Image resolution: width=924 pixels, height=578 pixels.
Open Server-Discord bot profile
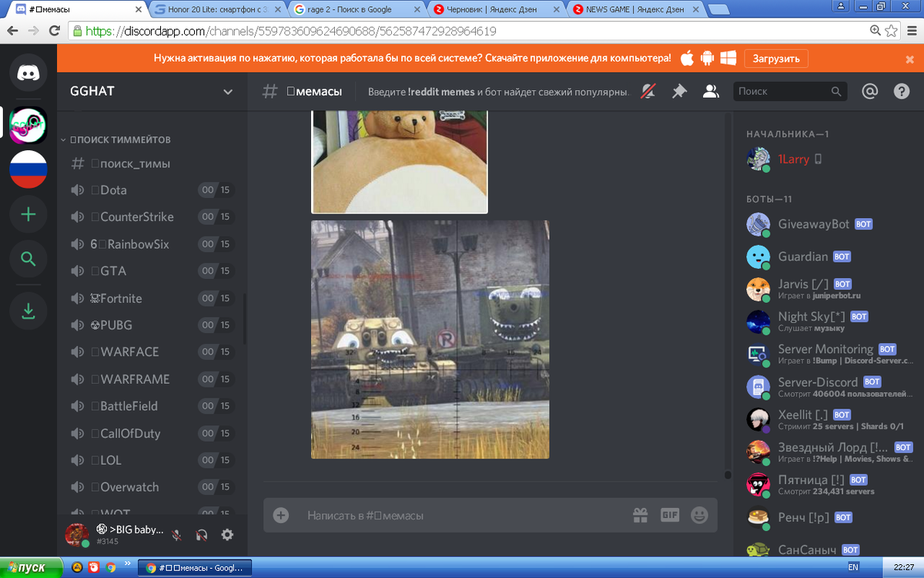[828, 386]
